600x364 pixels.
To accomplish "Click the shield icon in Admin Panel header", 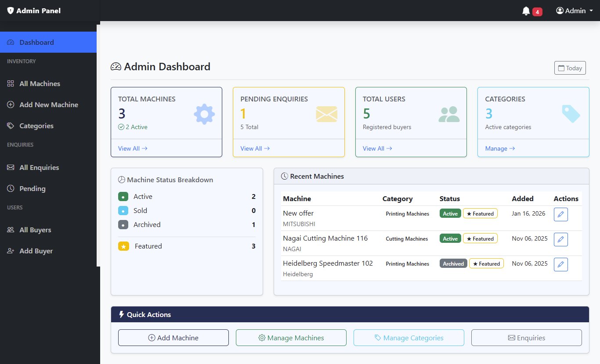I will tap(11, 11).
